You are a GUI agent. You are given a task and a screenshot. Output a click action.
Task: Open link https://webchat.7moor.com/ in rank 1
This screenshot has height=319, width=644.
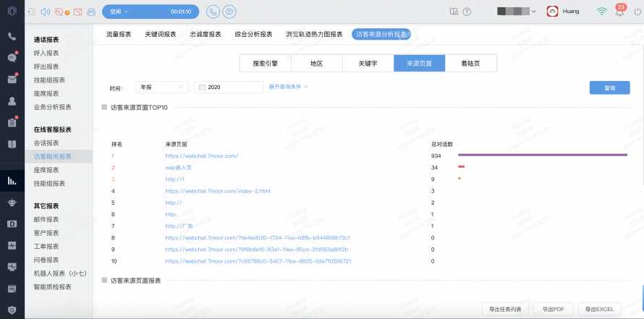[x=202, y=156]
